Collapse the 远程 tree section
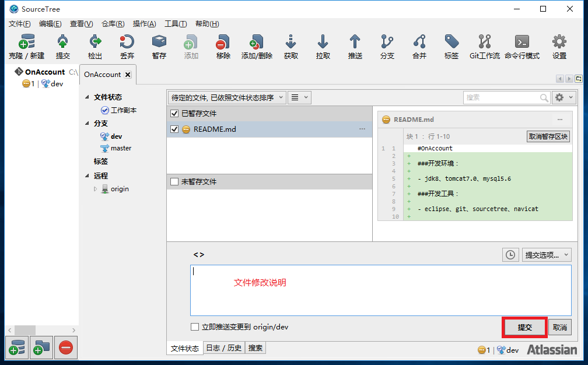This screenshot has height=365, width=588. click(x=87, y=176)
